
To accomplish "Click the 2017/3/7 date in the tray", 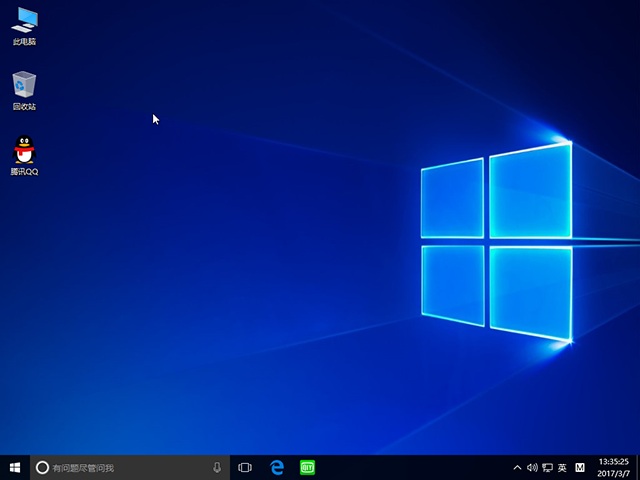I will 612,473.
